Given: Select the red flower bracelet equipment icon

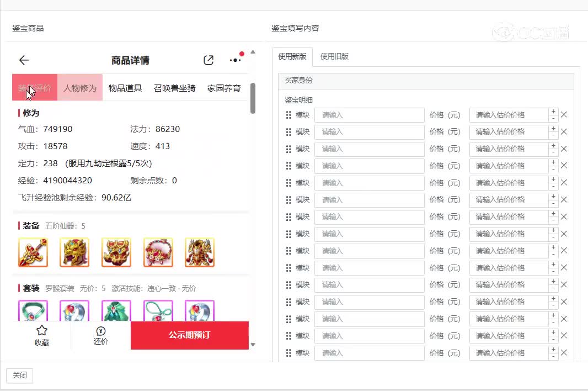Looking at the screenshot, I should 158,252.
